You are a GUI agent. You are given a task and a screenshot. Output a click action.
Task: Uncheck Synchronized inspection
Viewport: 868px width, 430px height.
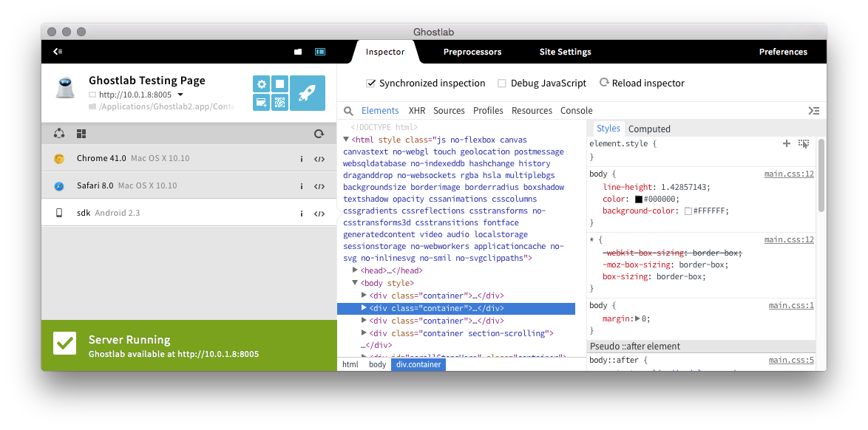pyautogui.click(x=371, y=83)
